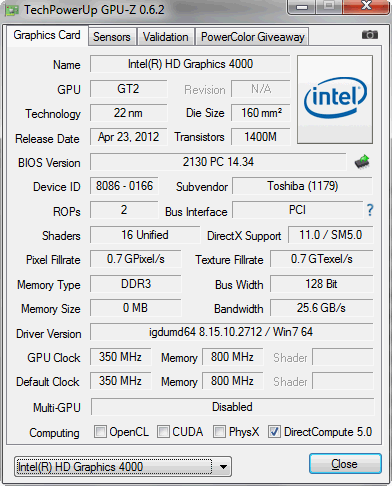
Task: Click the Driver Version field
Action: tap(231, 332)
